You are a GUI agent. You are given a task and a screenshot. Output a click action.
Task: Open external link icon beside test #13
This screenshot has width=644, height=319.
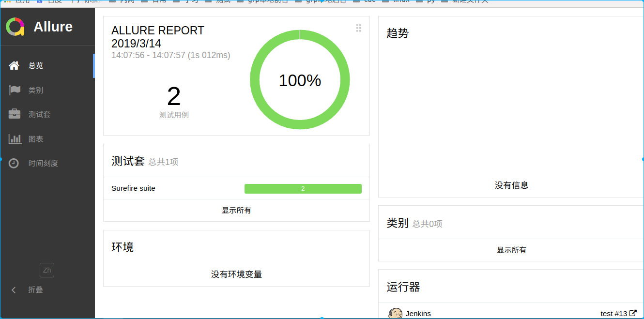[x=633, y=313]
